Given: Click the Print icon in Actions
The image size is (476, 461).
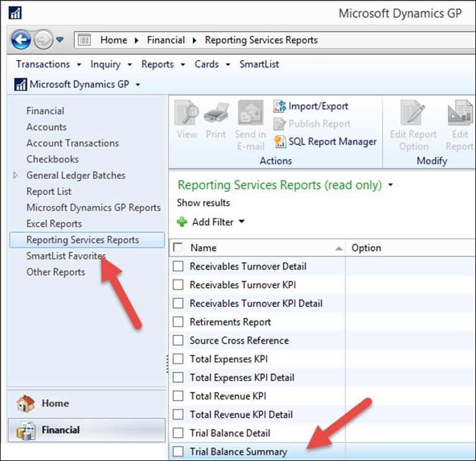Looking at the screenshot, I should click(x=216, y=115).
